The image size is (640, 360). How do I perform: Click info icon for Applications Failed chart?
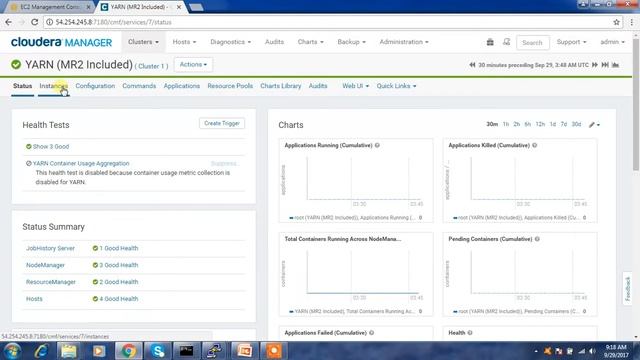tap(371, 333)
